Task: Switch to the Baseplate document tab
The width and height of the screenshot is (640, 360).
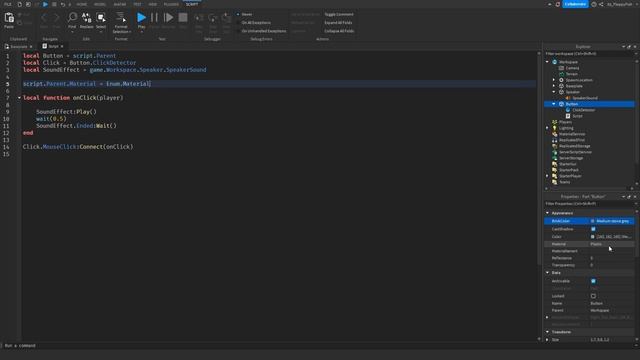Action: (18, 47)
